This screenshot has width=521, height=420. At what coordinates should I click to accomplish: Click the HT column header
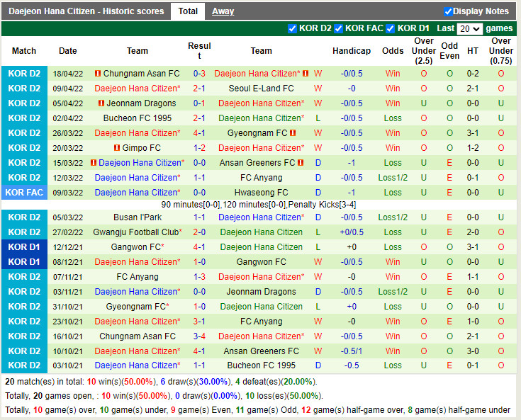473,51
